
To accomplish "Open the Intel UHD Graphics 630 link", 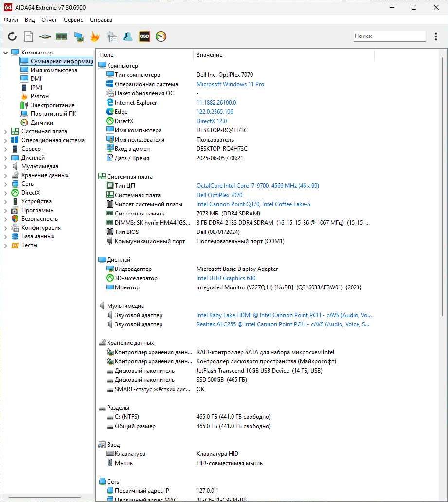I will tap(226, 278).
